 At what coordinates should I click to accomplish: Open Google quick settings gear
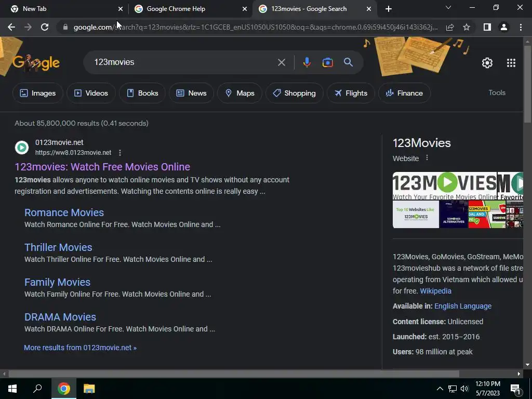(x=487, y=63)
